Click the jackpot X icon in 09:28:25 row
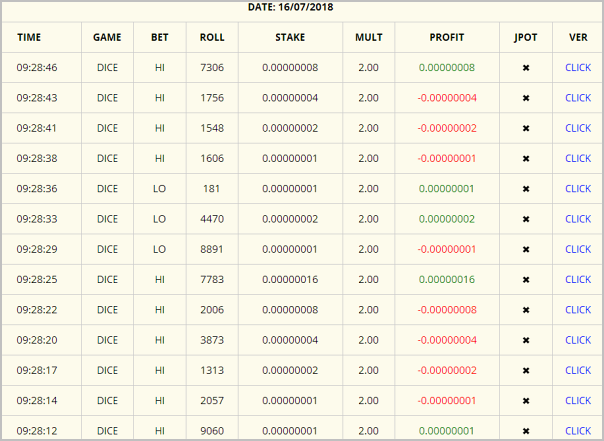This screenshot has width=604, height=441. 526,280
